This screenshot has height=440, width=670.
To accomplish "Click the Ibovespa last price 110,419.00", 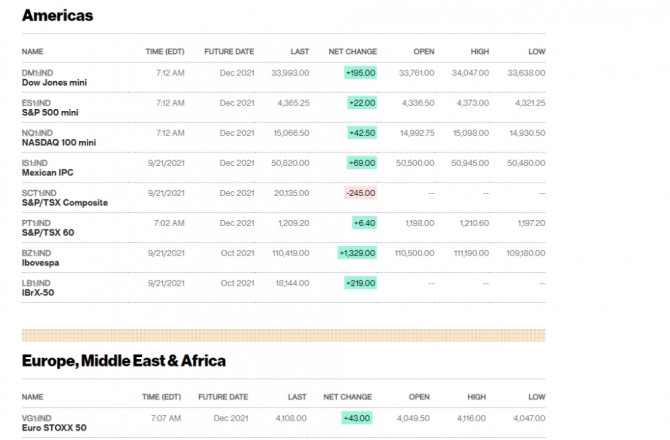I will tap(288, 253).
